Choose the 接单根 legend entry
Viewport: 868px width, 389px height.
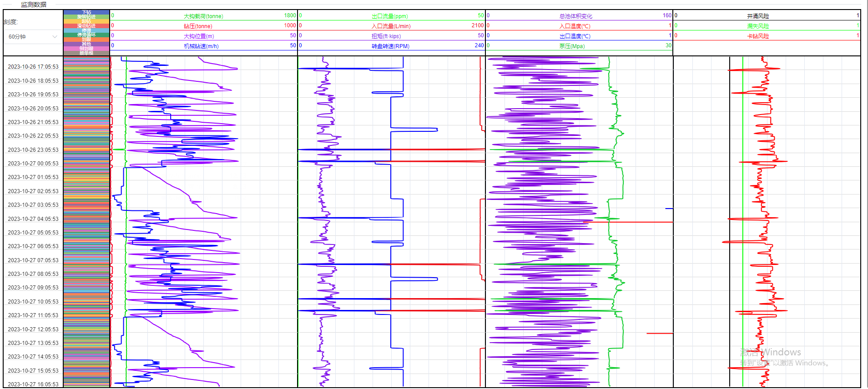click(86, 53)
